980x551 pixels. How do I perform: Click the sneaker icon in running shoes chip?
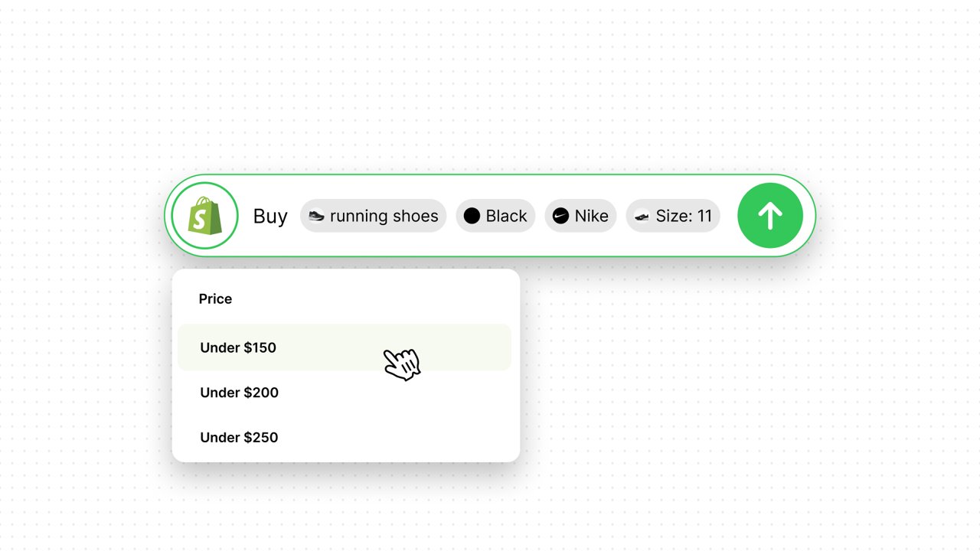click(316, 217)
